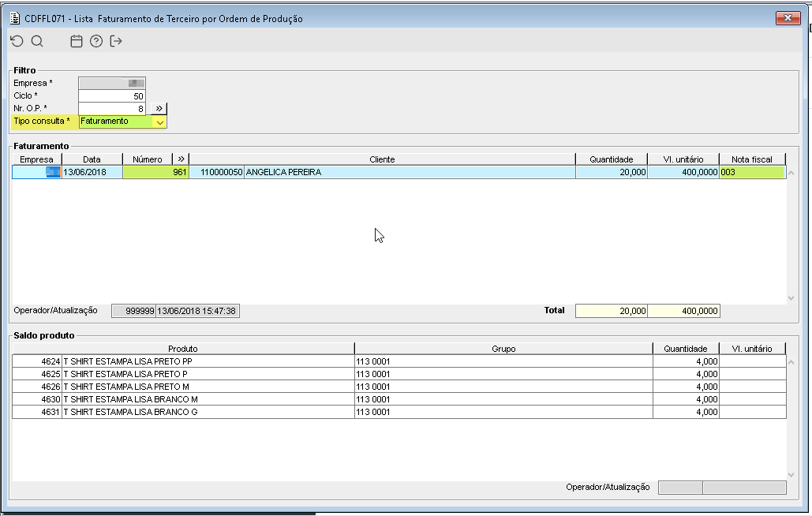Click the Nota fiscal column header
812x516 pixels.
[x=752, y=159]
